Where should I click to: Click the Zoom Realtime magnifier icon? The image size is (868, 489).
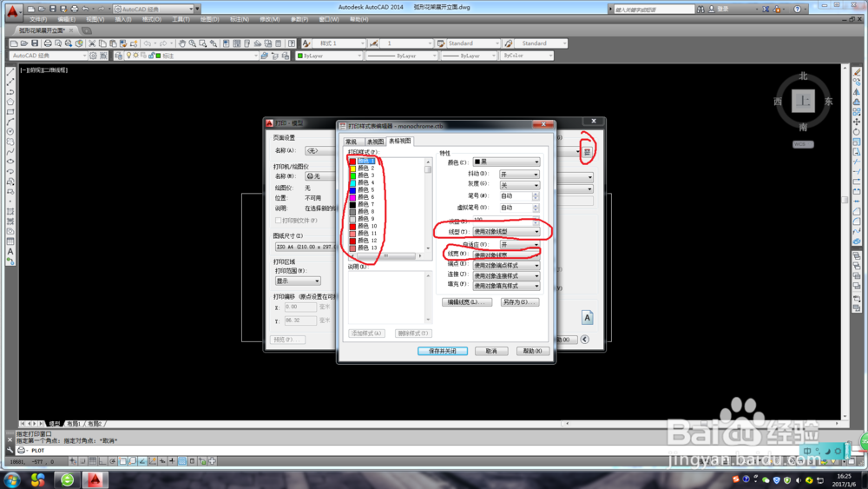(x=192, y=43)
